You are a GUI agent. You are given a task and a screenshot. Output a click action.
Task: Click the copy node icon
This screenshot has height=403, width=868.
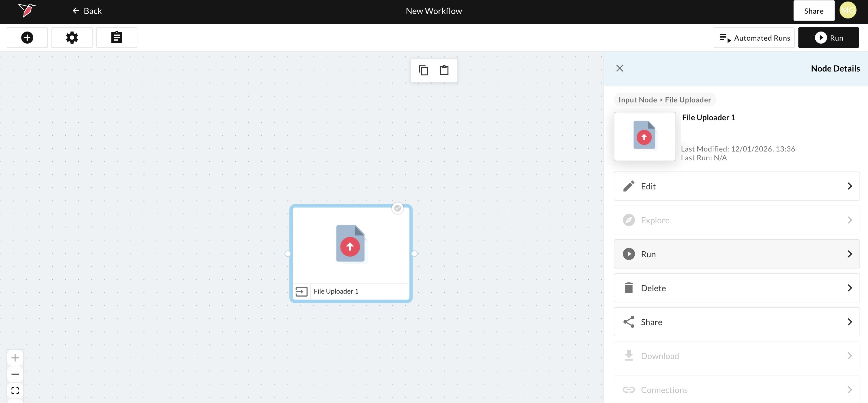point(423,70)
